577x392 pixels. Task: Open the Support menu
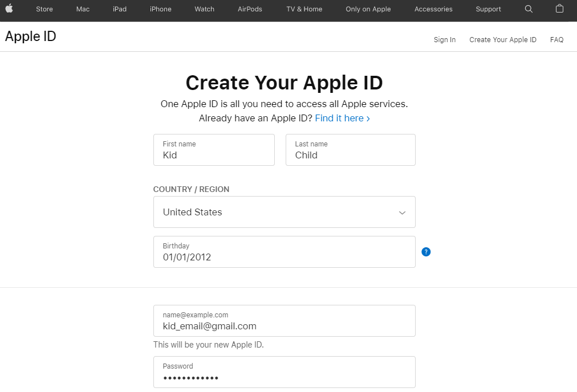point(488,9)
